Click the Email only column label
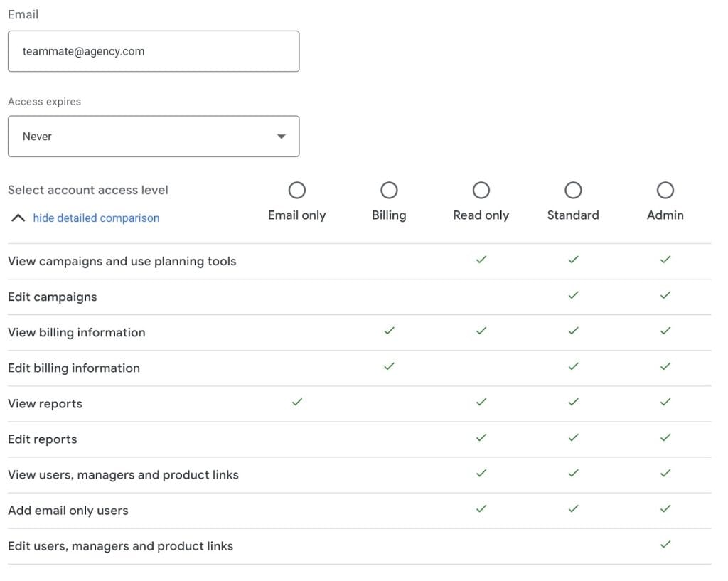Image resolution: width=728 pixels, height=581 pixels. click(x=296, y=215)
